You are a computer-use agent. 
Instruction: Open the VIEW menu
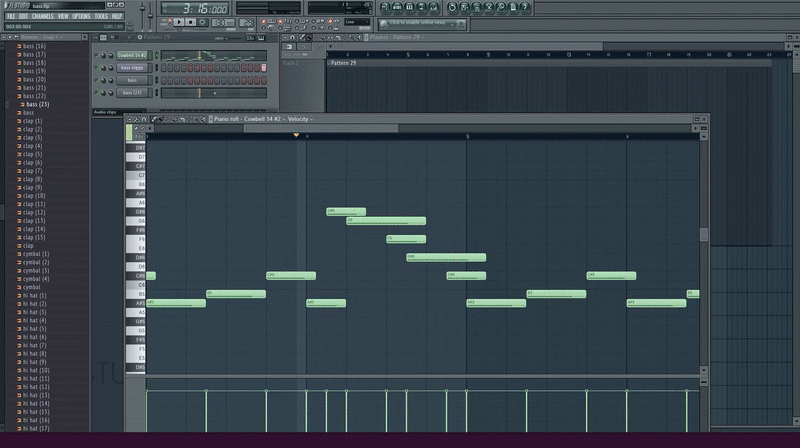(63, 16)
